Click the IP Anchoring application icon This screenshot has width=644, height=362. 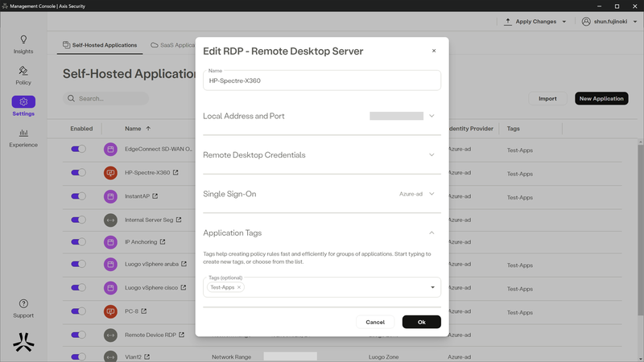110,242
